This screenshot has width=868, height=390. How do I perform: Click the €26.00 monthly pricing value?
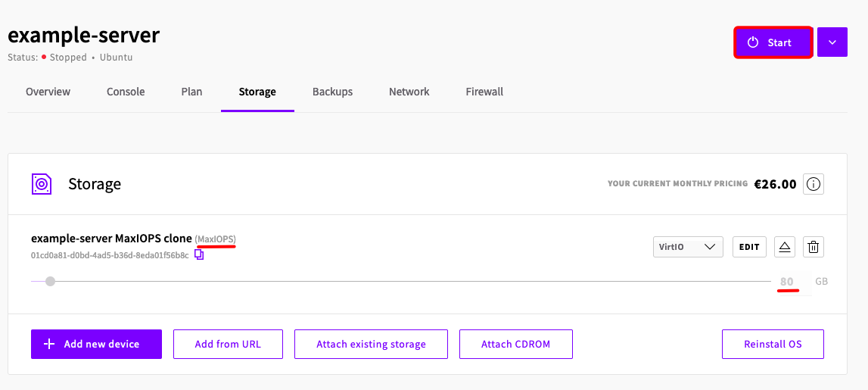[x=775, y=184]
